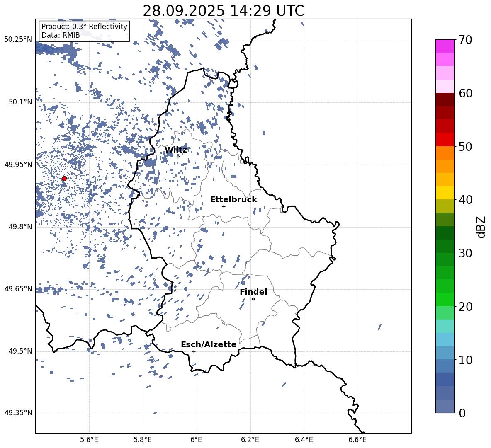Click the orange colorbar segment below 50

445,153
